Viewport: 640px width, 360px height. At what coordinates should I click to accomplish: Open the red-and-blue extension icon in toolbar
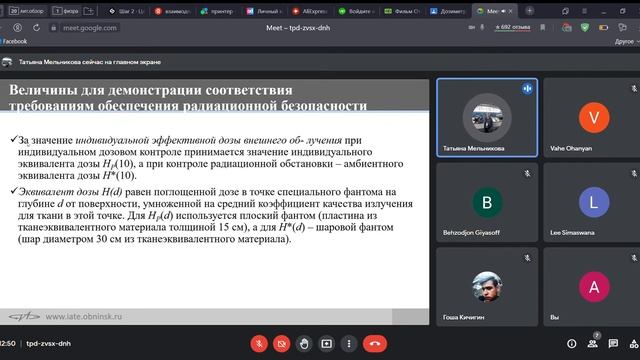click(x=567, y=28)
